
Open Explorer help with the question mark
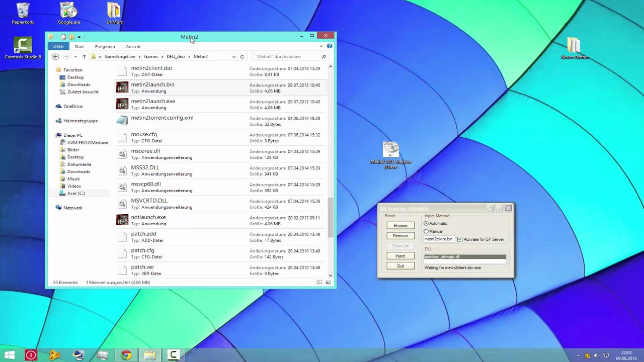pyautogui.click(x=330, y=46)
